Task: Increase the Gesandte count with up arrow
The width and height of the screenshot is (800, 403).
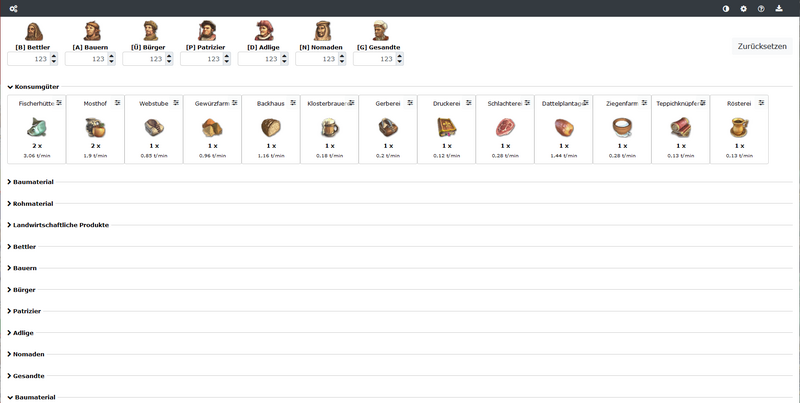Action: pos(399,56)
